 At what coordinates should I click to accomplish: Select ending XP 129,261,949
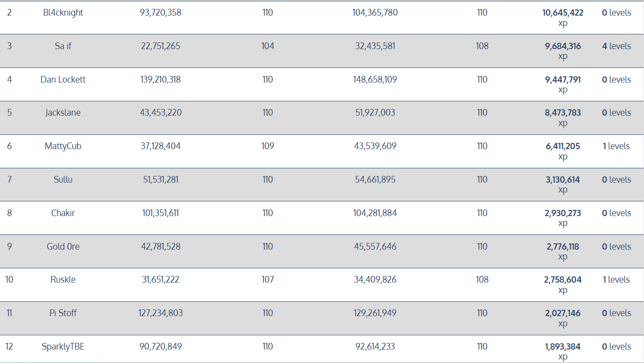(x=375, y=313)
